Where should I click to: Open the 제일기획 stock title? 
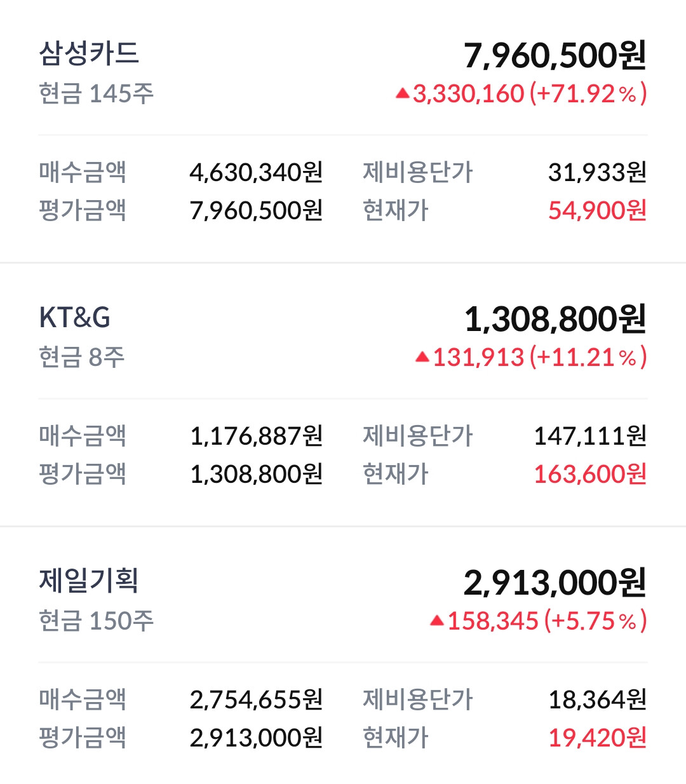click(x=89, y=581)
